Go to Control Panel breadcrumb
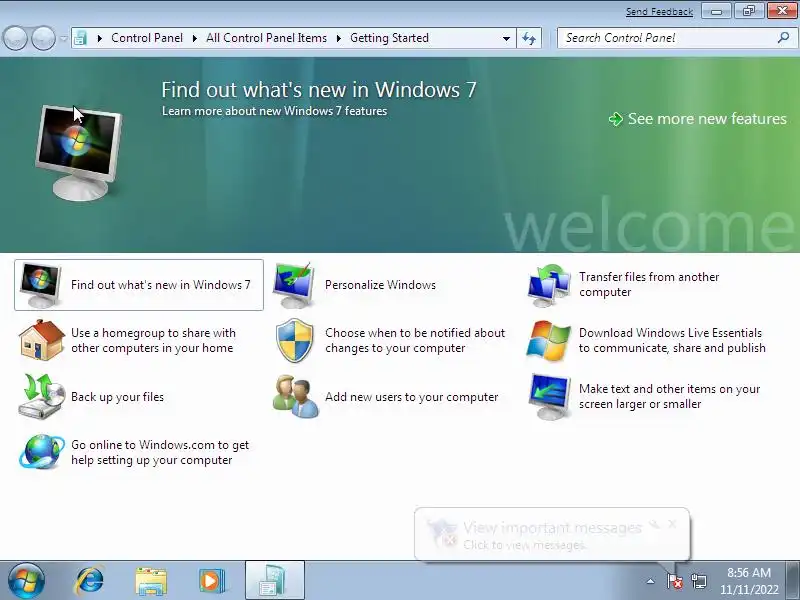 click(x=147, y=38)
